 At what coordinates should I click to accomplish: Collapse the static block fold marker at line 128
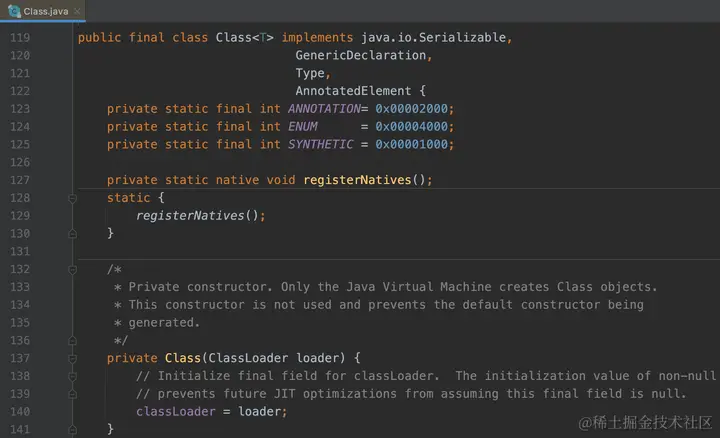click(x=72, y=198)
